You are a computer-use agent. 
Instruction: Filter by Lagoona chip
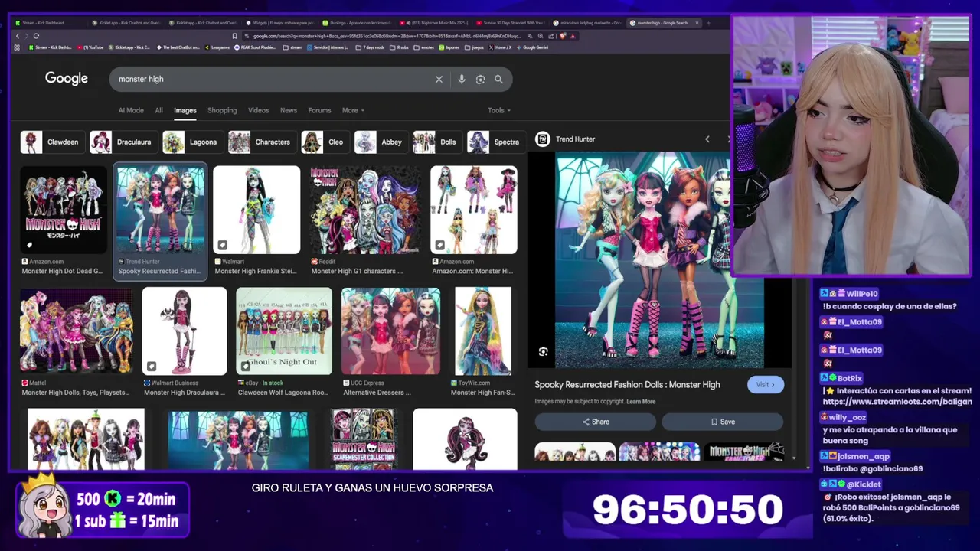(192, 142)
